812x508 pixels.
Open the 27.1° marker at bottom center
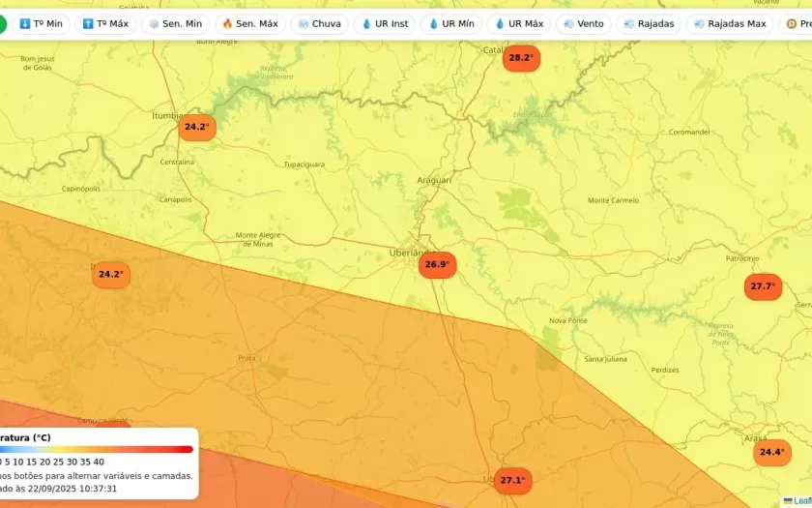(512, 480)
